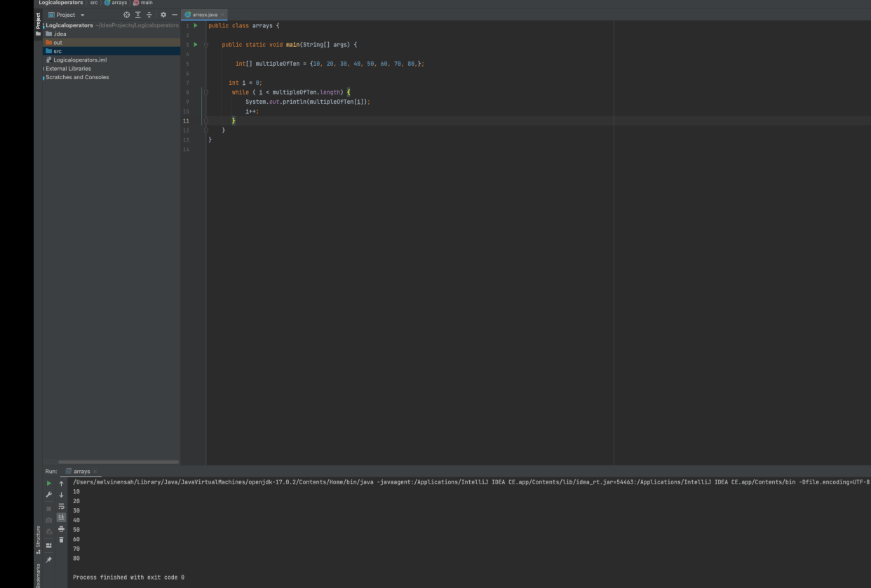Select the arrays.java editor tab
871x588 pixels.
pyautogui.click(x=203, y=15)
